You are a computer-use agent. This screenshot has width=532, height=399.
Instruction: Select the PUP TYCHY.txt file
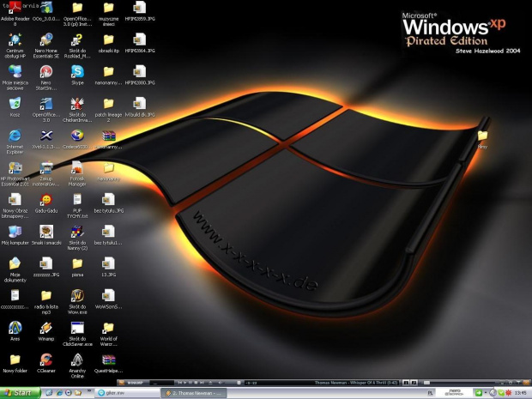coord(77,206)
